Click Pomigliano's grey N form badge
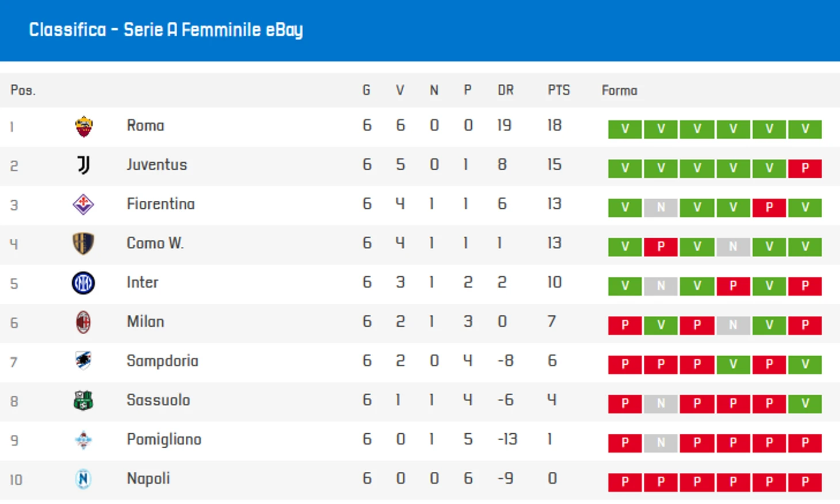 tap(660, 443)
